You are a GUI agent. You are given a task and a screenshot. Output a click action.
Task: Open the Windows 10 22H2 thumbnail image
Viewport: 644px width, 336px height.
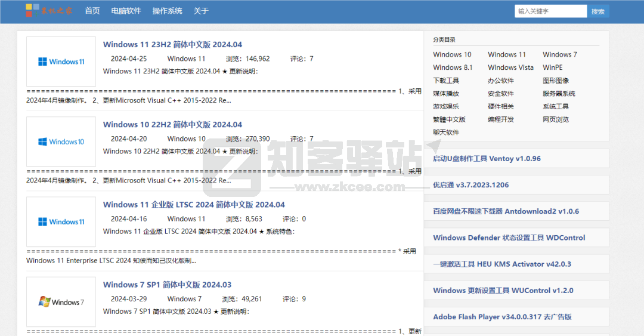click(61, 141)
